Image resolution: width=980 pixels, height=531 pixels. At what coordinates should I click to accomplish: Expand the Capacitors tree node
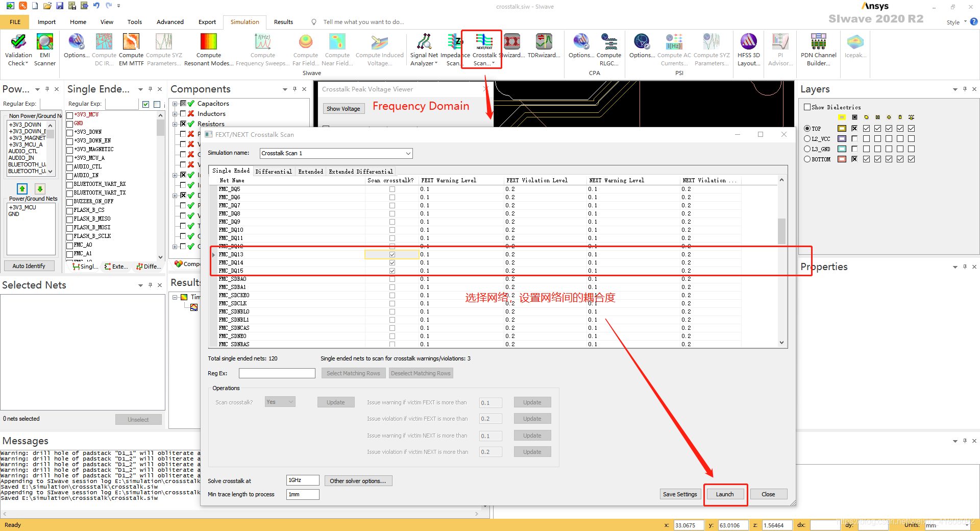point(175,104)
